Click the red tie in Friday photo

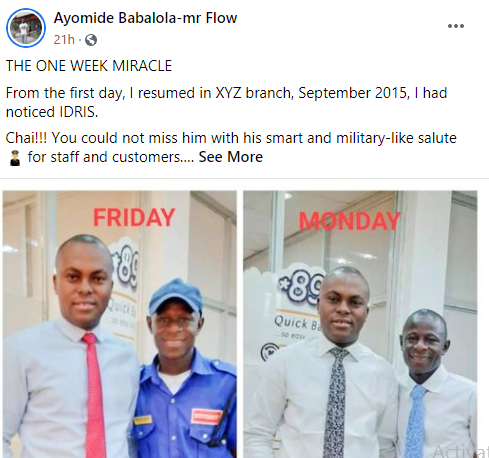pos(95,395)
